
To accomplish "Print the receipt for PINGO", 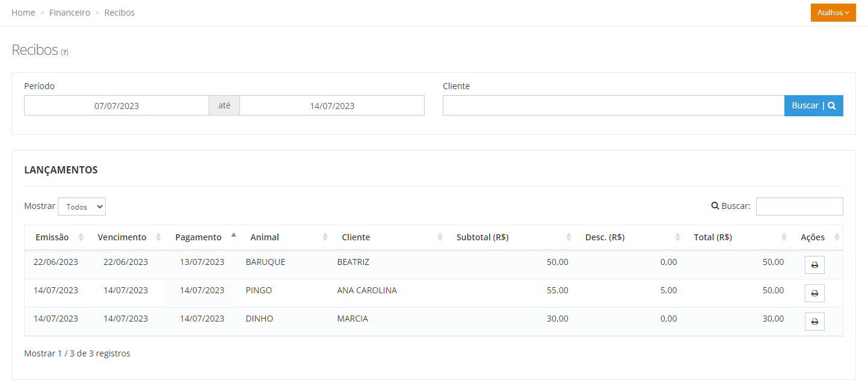I will [814, 293].
